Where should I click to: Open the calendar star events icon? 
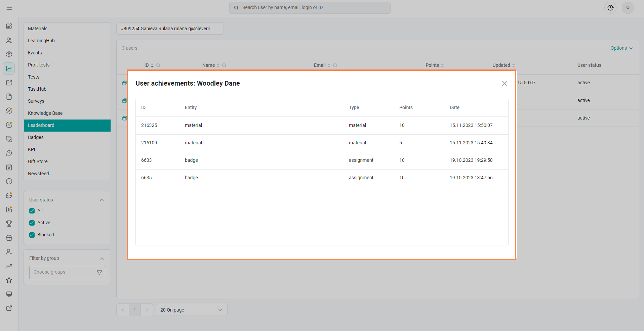point(9,167)
